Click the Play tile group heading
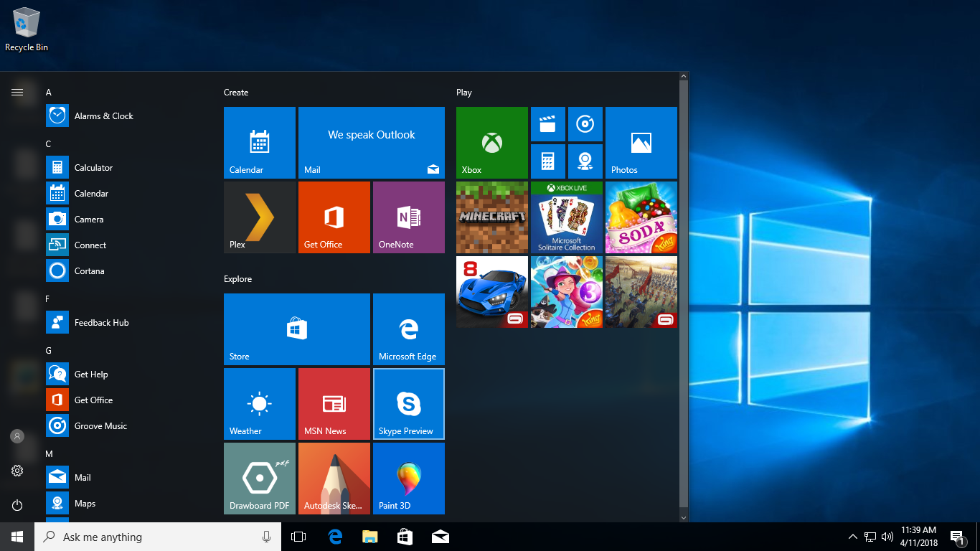980x551 pixels. pos(464,93)
